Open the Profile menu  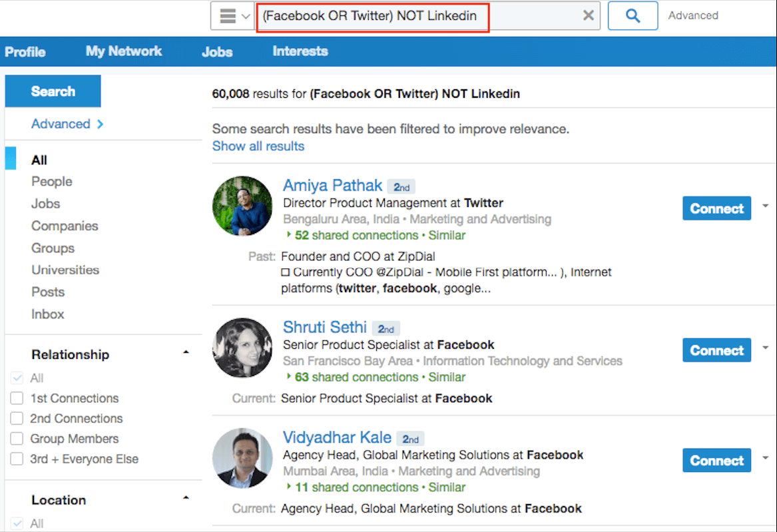click(25, 51)
